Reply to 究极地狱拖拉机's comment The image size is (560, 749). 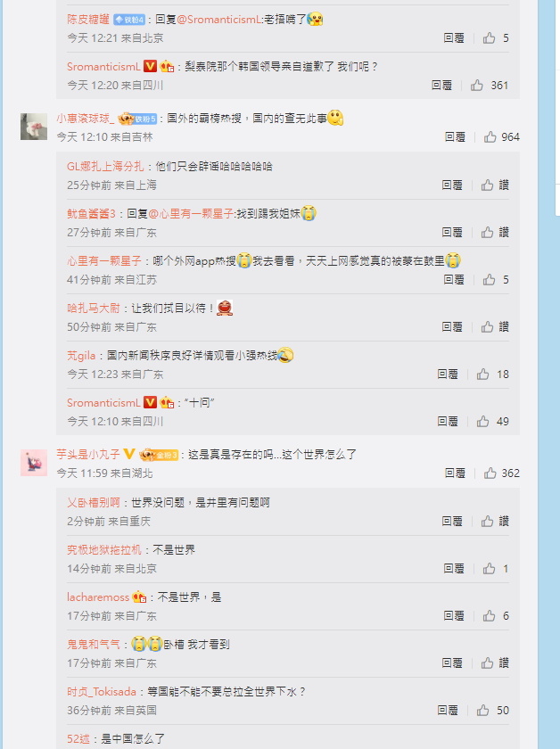coord(454,569)
